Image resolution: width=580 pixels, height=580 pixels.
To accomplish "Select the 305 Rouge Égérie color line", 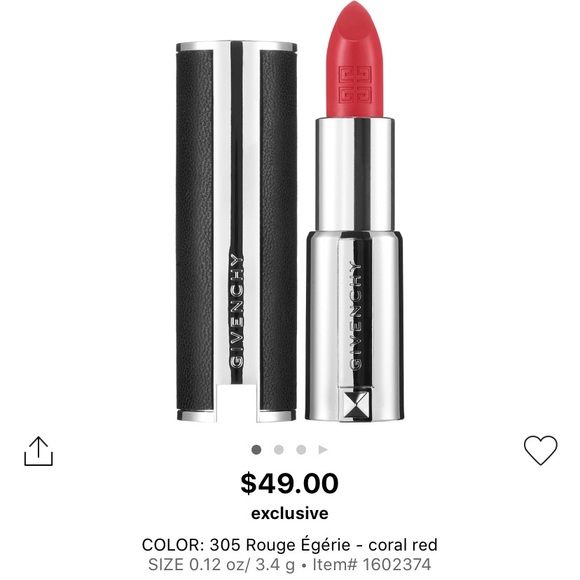I will click(290, 545).
